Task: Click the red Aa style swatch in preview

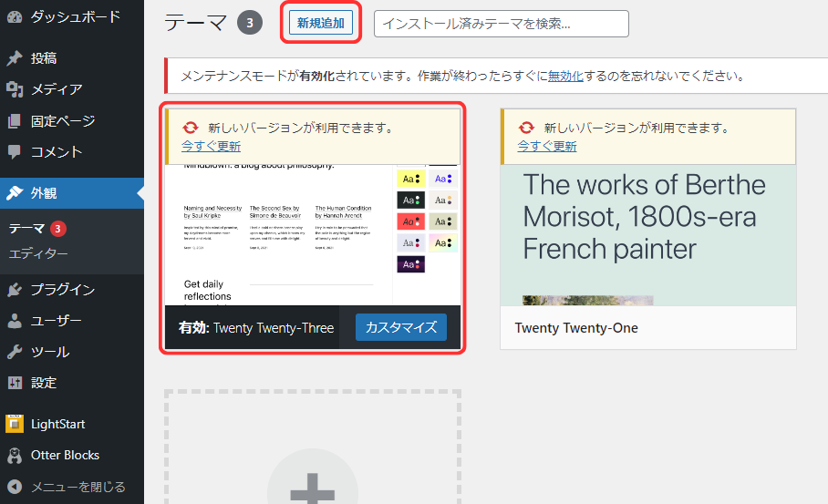Action: pos(411,221)
